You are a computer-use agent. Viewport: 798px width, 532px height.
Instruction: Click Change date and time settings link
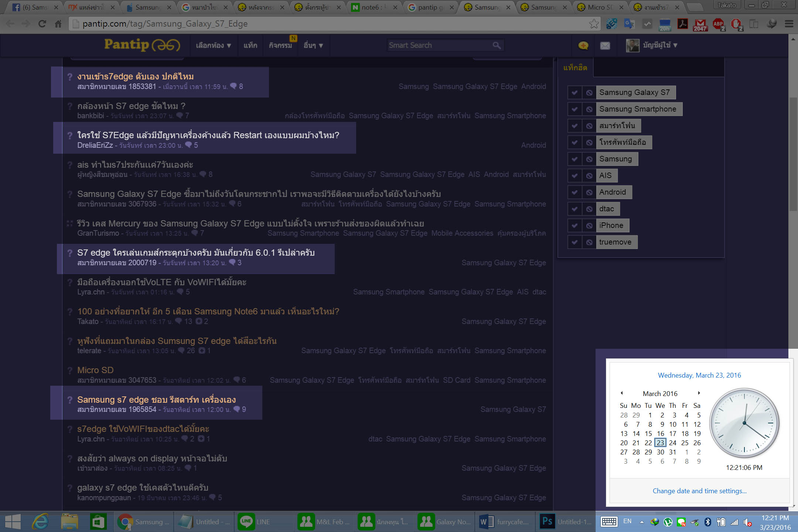[x=699, y=491]
